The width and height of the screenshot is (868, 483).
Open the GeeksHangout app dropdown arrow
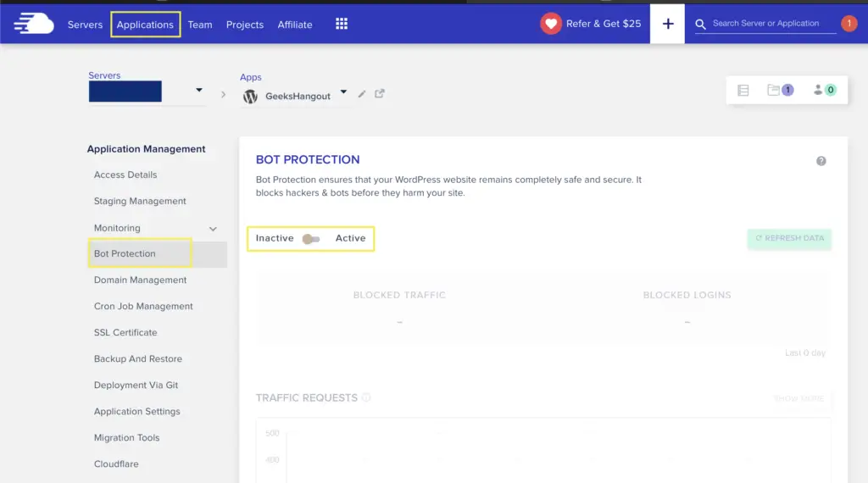(343, 92)
